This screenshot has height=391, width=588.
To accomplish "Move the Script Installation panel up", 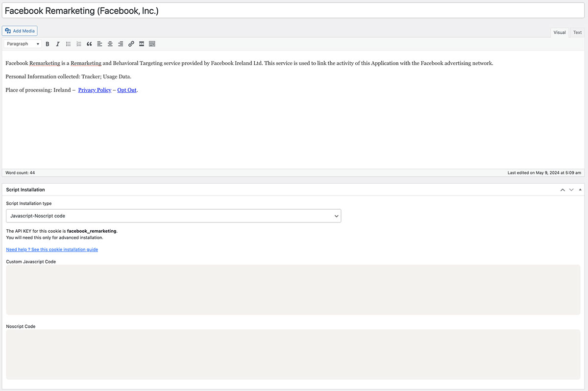I will pyautogui.click(x=563, y=190).
